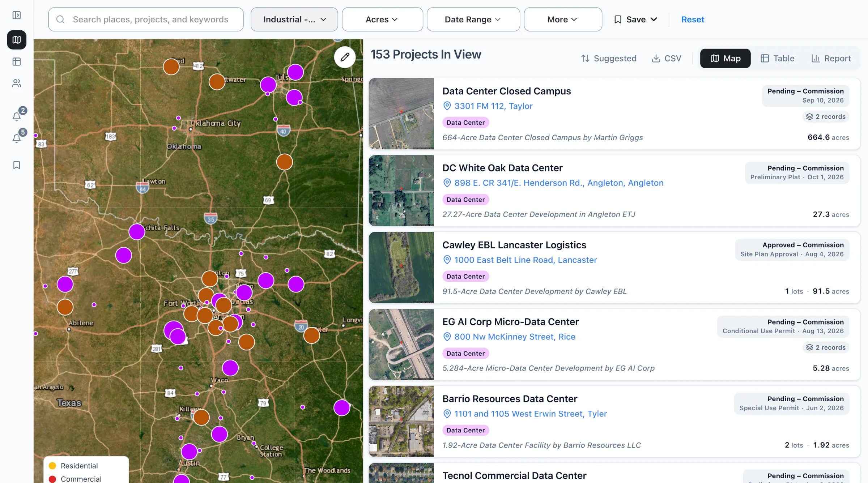Click the orange marker near Abilene

[65, 307]
